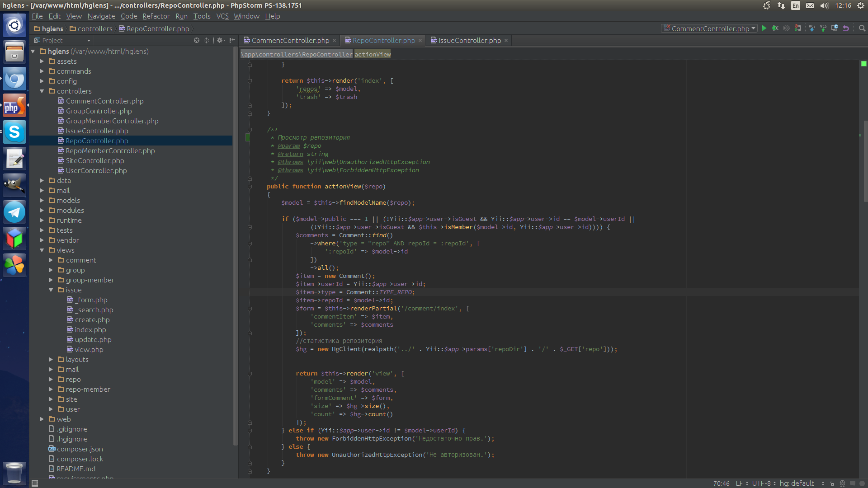Screen dimensions: 868x488
Task: Revert changes with the purple undo arrow
Action: [846, 28]
